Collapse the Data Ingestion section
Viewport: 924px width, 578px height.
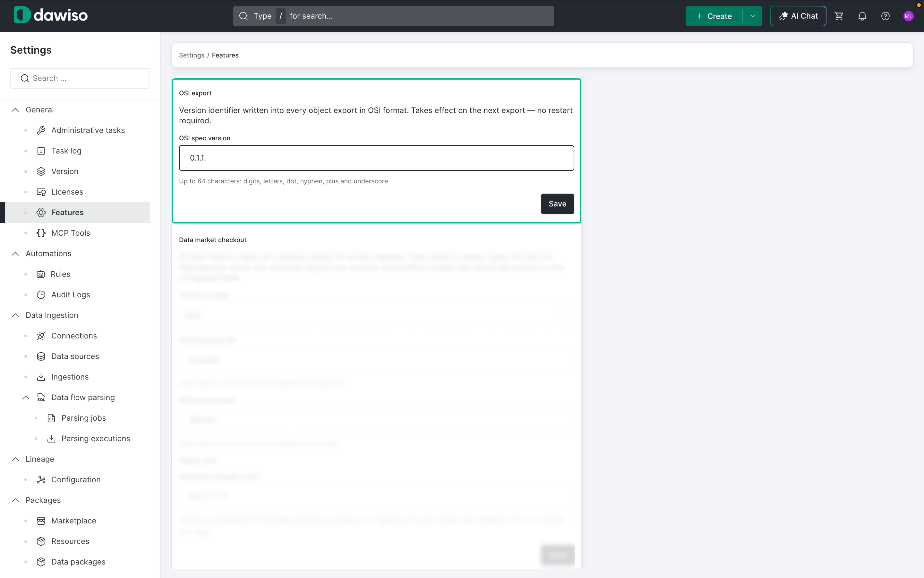click(15, 315)
